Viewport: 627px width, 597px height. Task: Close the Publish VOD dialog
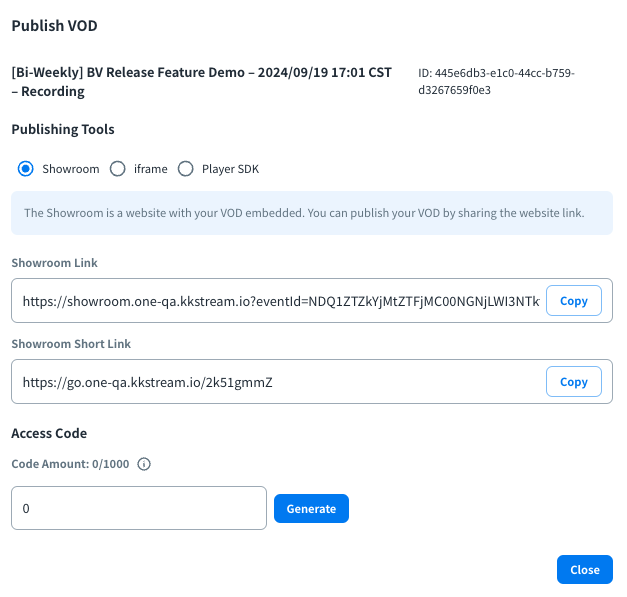click(x=584, y=569)
